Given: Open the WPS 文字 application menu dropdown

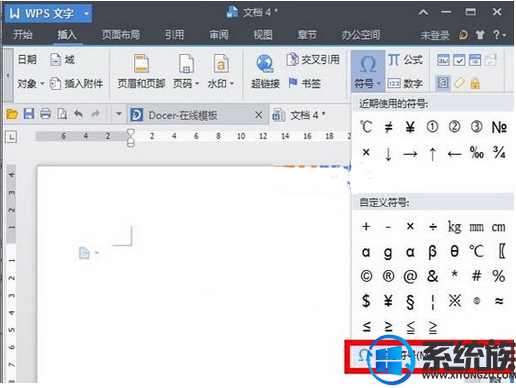Looking at the screenshot, I should click(86, 13).
